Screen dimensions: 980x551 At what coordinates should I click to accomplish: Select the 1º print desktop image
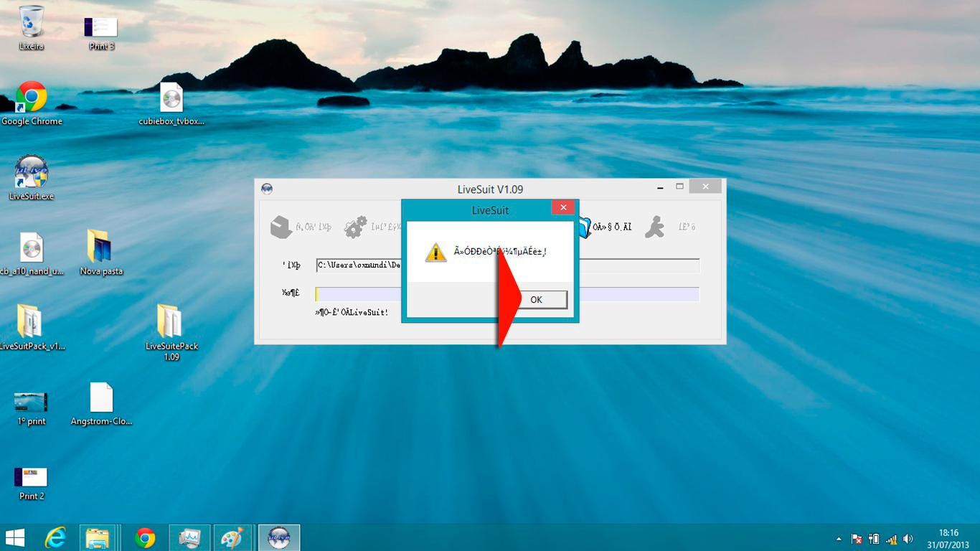click(x=32, y=408)
